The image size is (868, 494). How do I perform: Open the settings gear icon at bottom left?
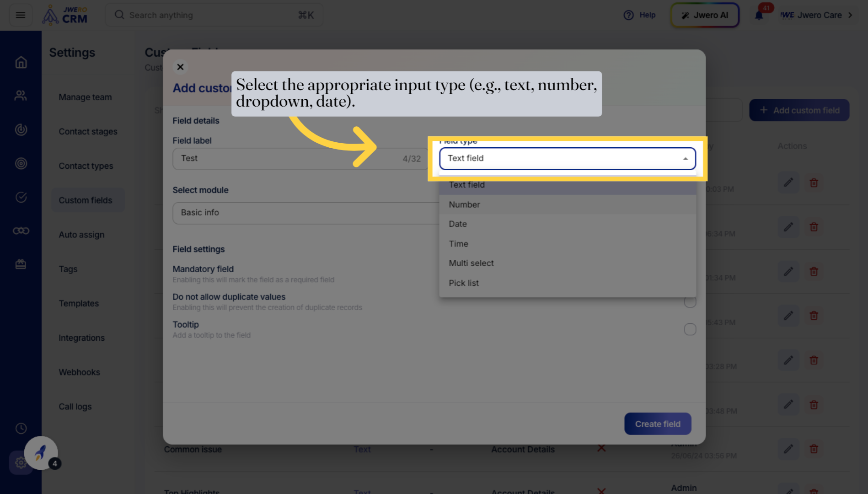pos(21,462)
